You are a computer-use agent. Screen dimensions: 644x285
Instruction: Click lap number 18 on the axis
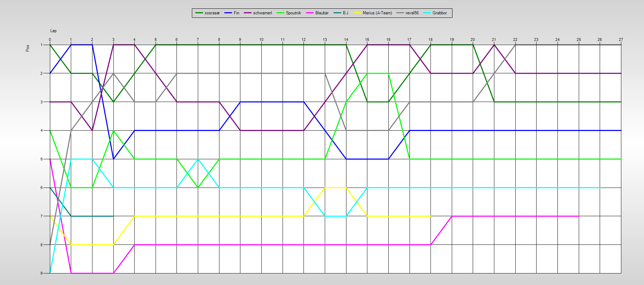[x=430, y=39]
